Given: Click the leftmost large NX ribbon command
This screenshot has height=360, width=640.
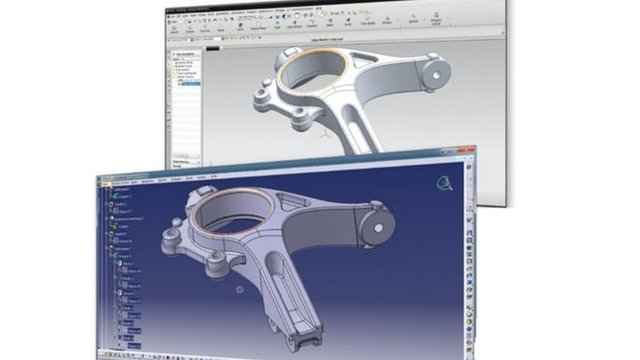Looking at the screenshot, I should click(x=174, y=29).
